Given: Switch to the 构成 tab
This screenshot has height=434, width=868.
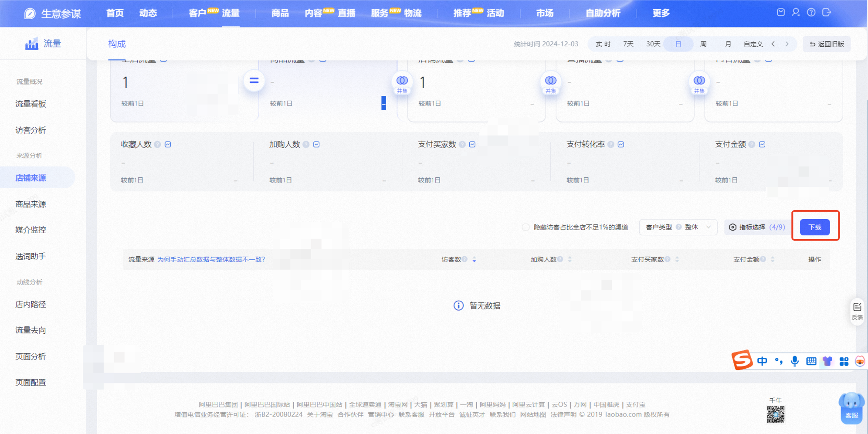Looking at the screenshot, I should coord(117,44).
